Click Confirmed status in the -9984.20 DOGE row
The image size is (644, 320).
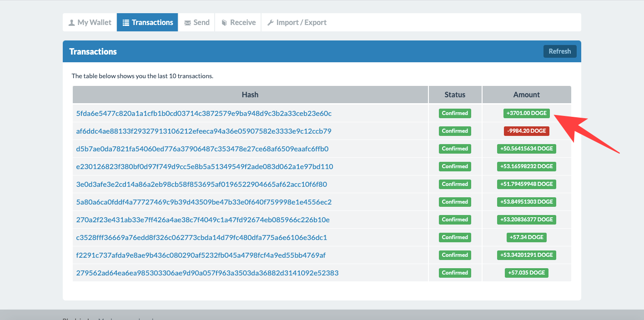(x=455, y=131)
